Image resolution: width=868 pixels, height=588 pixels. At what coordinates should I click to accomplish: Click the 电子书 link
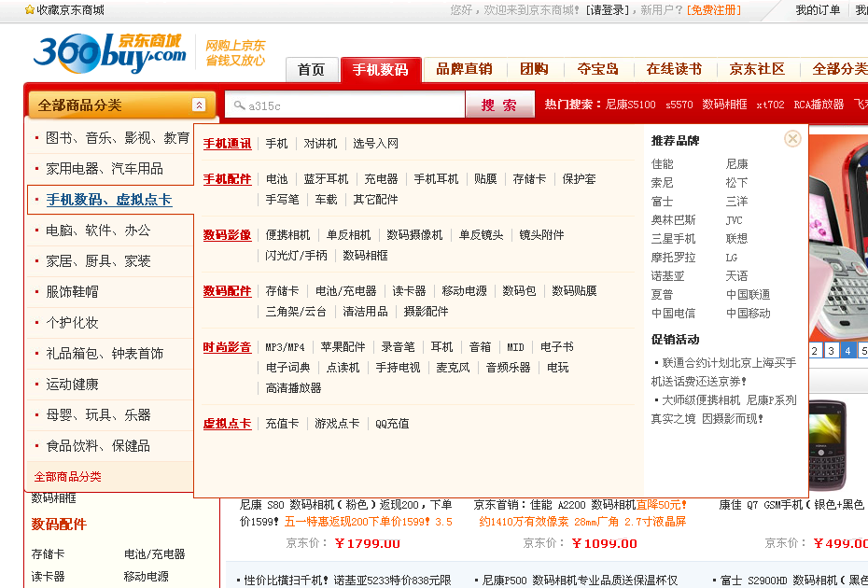[557, 347]
